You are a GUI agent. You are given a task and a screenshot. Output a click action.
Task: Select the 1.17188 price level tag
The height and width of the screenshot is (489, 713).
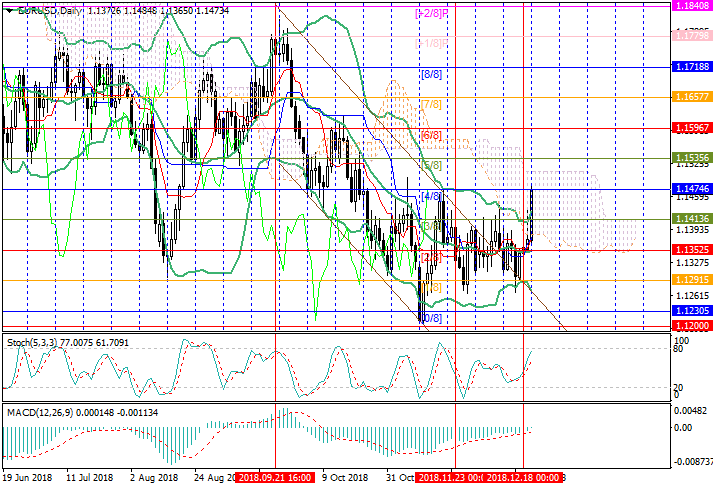691,67
